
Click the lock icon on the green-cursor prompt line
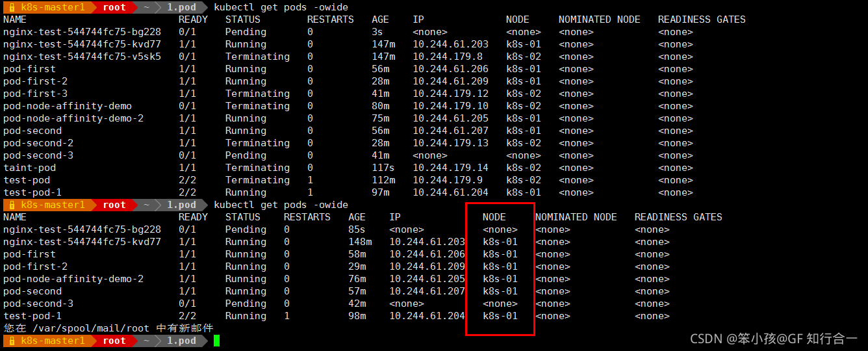point(12,341)
